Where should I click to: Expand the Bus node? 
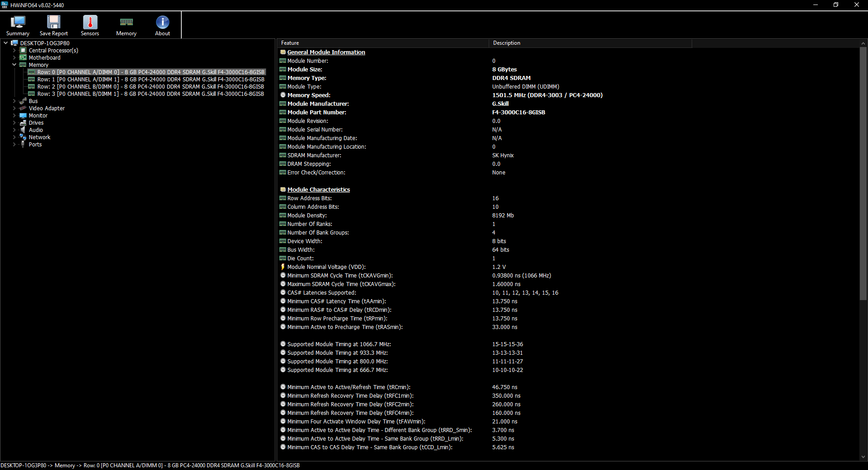(14, 101)
